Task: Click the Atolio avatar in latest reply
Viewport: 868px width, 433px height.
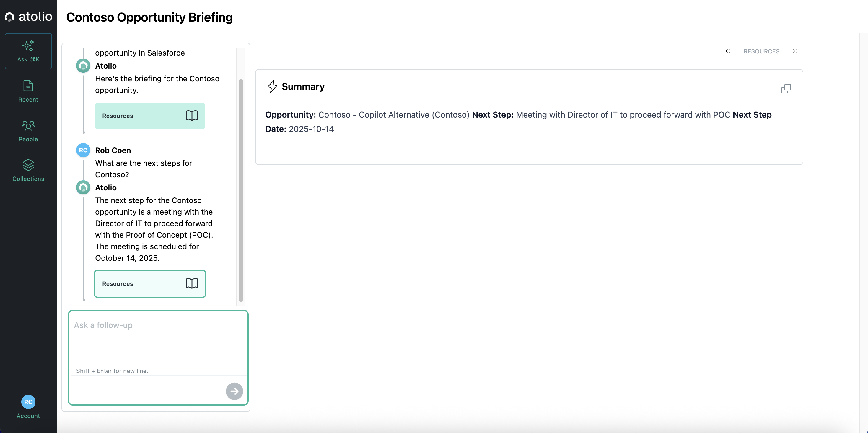Action: pyautogui.click(x=83, y=187)
